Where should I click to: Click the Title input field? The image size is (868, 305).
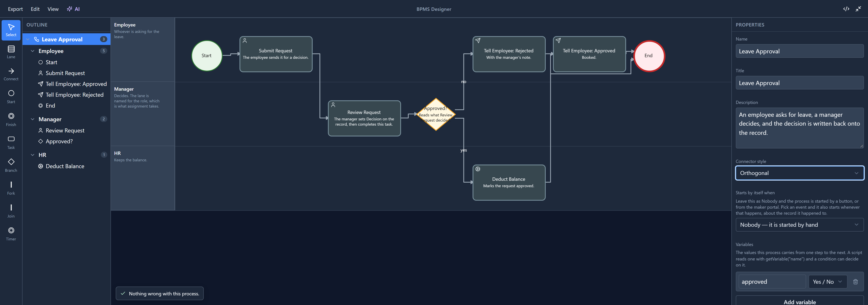pos(799,83)
